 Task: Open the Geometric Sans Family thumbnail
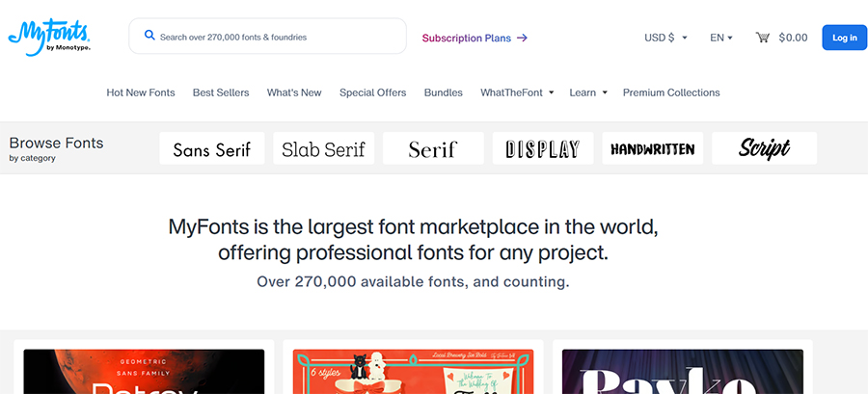[144, 371]
